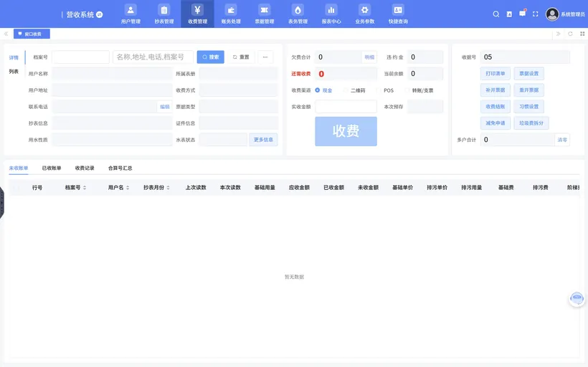Open 表务管理 water-drop module

pos(298,14)
